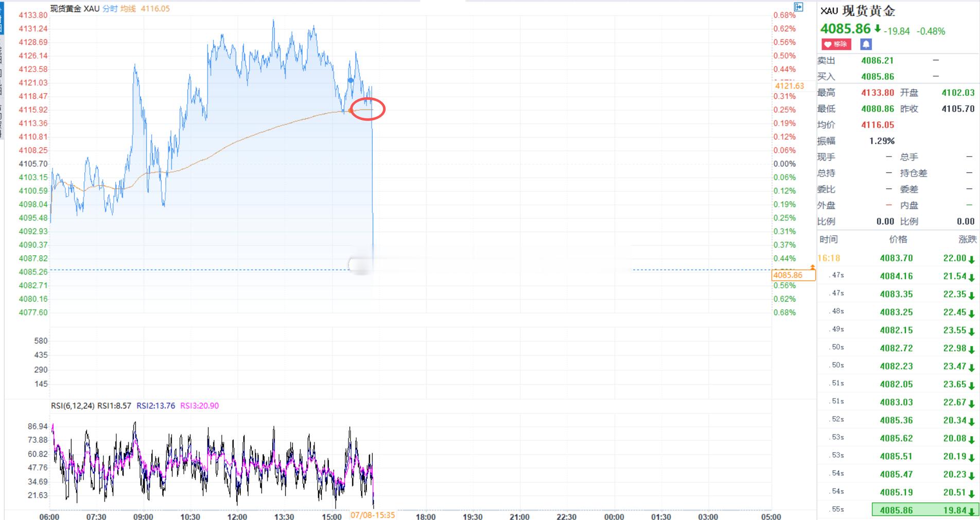The width and height of the screenshot is (980, 520).
Task: Click the 09:00 label on time axis
Action: [143, 516]
